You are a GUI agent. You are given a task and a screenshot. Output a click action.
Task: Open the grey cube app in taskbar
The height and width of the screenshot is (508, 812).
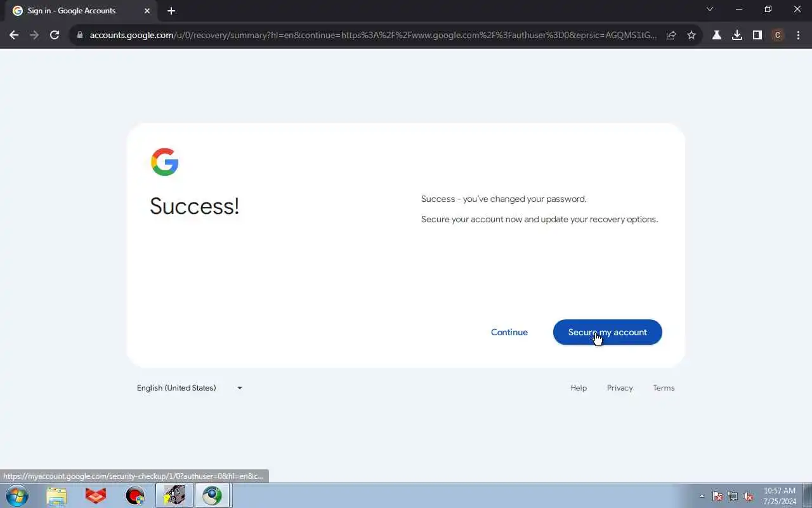pos(174,495)
